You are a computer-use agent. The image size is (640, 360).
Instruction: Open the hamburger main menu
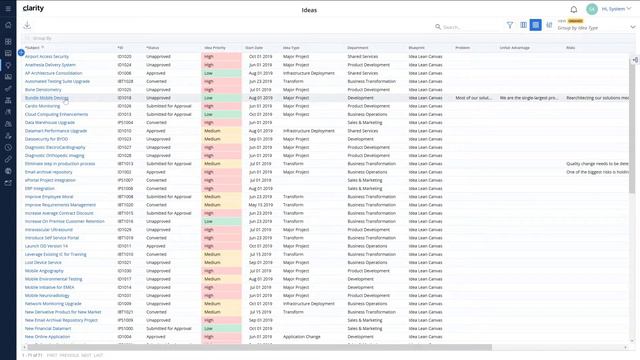pyautogui.click(x=8, y=9)
